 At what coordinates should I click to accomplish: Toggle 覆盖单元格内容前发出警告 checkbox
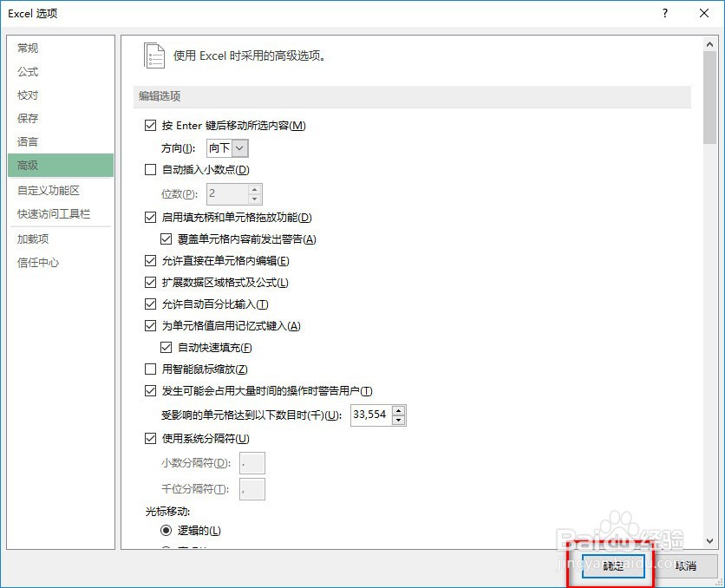166,239
